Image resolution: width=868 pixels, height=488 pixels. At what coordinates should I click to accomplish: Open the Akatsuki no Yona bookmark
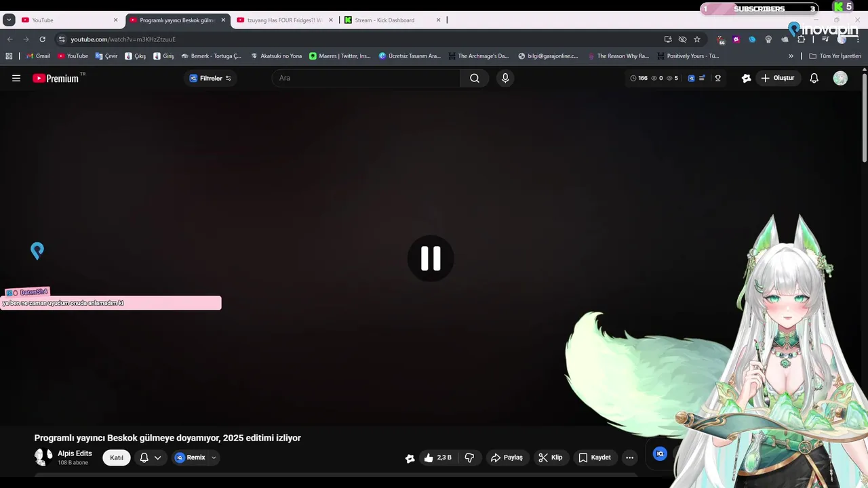[277, 56]
